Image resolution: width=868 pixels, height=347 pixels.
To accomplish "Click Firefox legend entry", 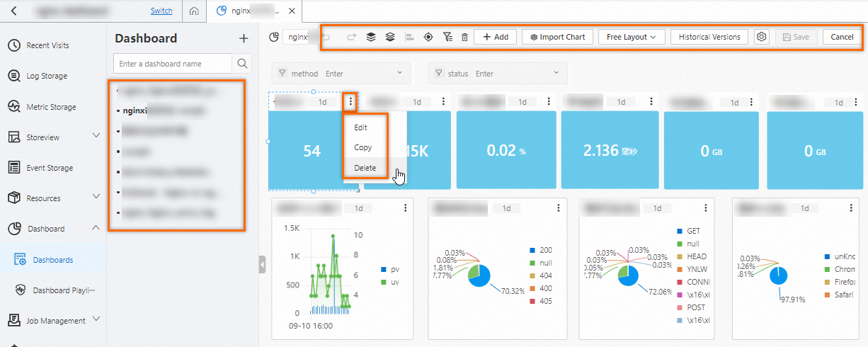I will pyautogui.click(x=841, y=282).
